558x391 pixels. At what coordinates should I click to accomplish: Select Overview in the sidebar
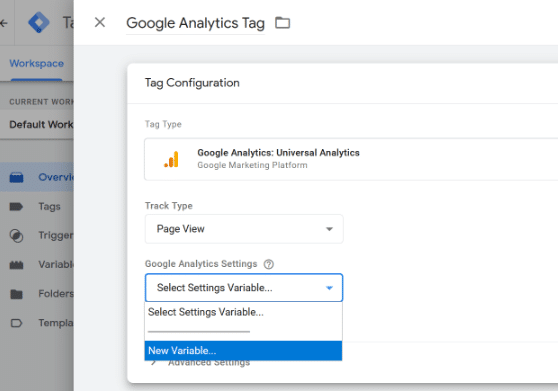click(37, 177)
